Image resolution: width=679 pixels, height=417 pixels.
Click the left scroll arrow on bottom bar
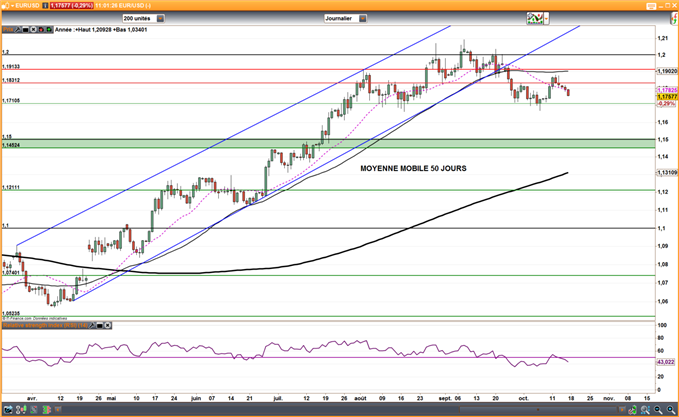tap(58, 409)
